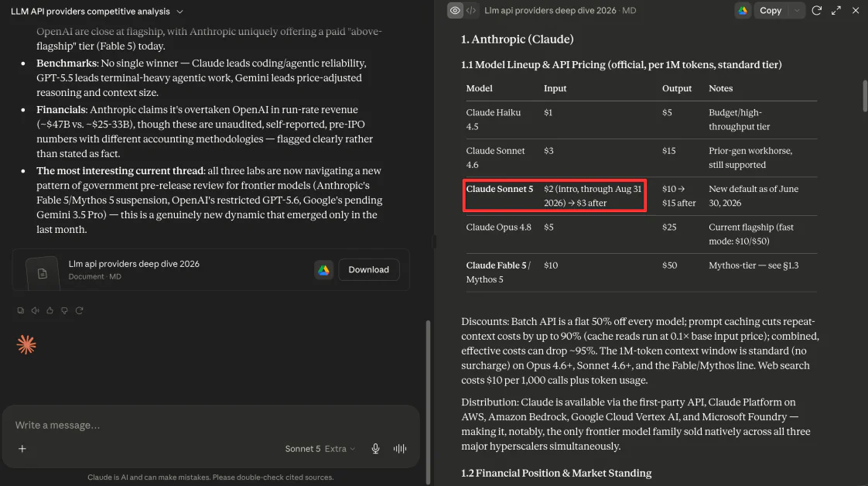
Task: Click the Copy button in document header
Action: coord(771,11)
